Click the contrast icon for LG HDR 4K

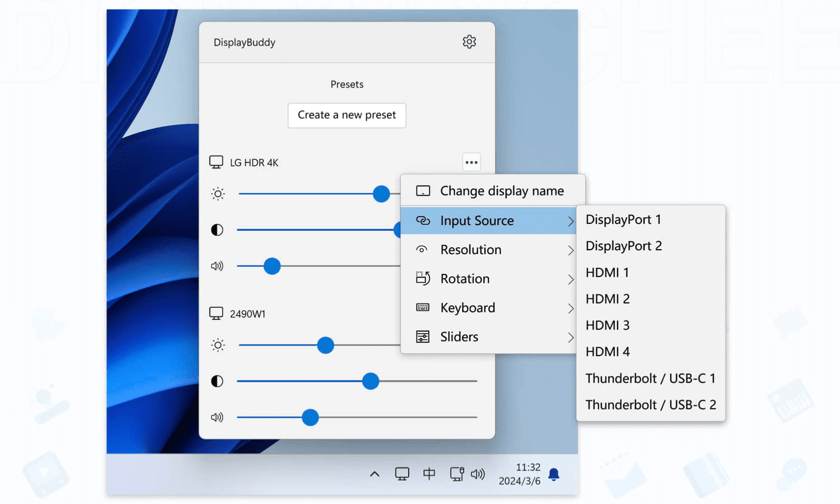click(217, 230)
